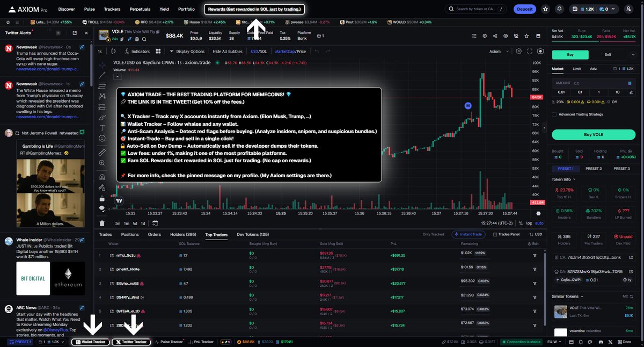Open the Twitter Tracker in bottom bar
The height and width of the screenshot is (347, 644).
(131, 342)
